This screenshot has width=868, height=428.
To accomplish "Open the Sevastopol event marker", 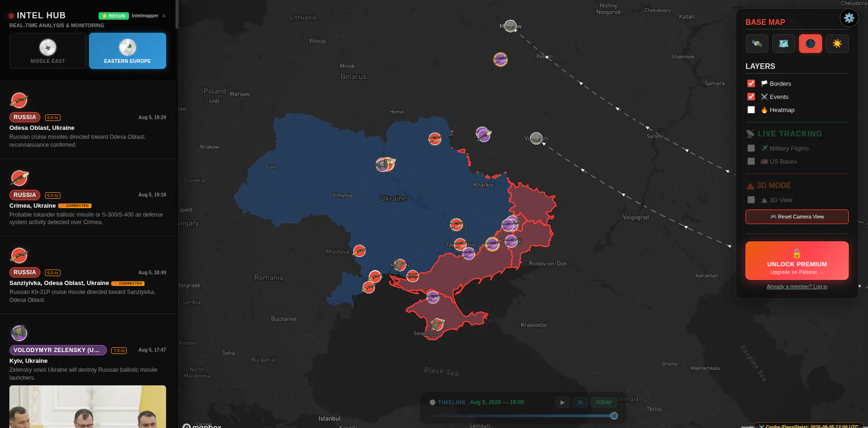I will coord(437,324).
